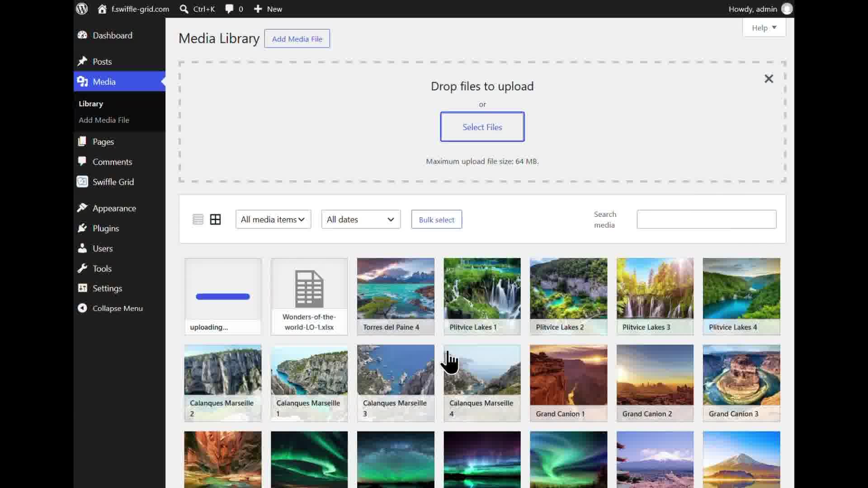Select the Plitvice Lakes 1 image
This screenshot has height=488, width=868.
point(482,297)
